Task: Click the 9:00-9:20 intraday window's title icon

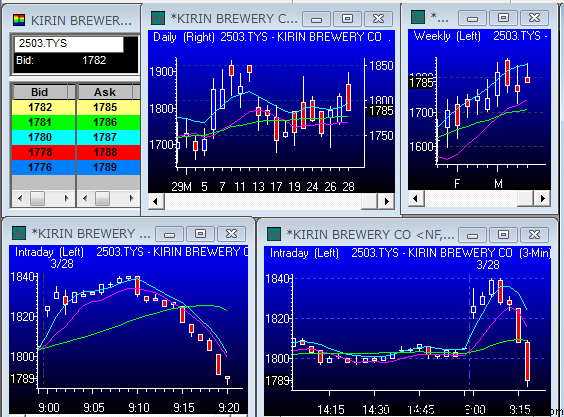Action: point(19,233)
